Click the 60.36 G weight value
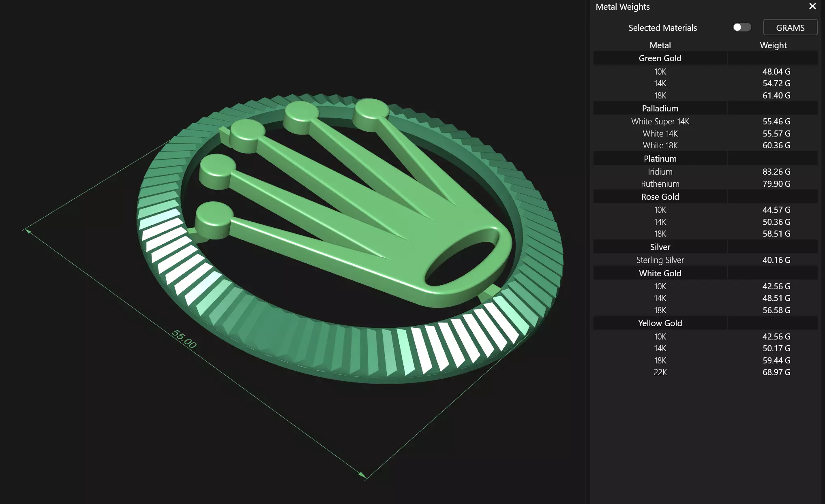The width and height of the screenshot is (825, 504). 776,145
